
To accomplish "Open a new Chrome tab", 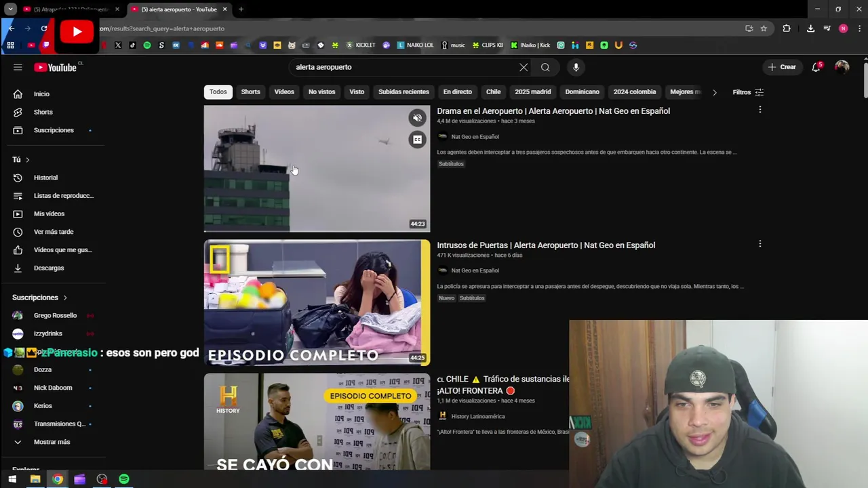I will point(241,9).
